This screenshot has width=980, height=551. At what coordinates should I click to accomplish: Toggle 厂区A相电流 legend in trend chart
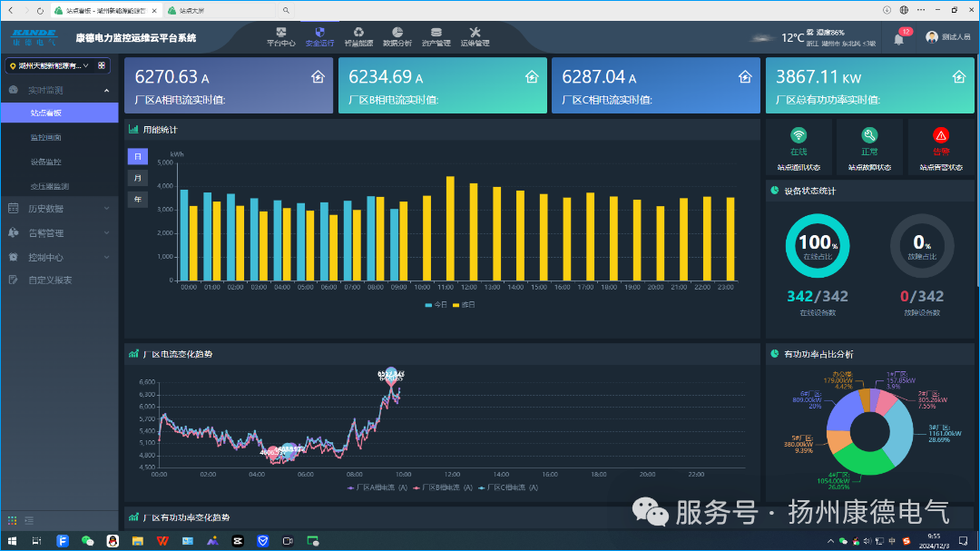tap(377, 487)
